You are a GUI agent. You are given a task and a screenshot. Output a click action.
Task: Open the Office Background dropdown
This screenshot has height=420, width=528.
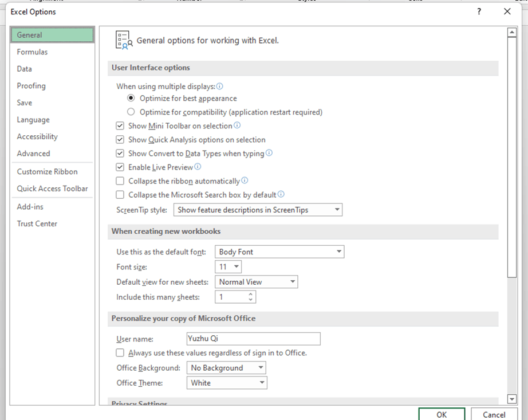[226, 368]
